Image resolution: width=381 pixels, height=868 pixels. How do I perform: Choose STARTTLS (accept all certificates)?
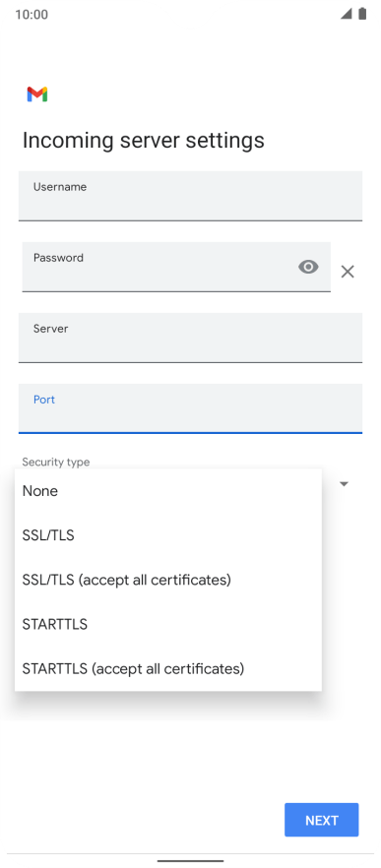point(168,669)
